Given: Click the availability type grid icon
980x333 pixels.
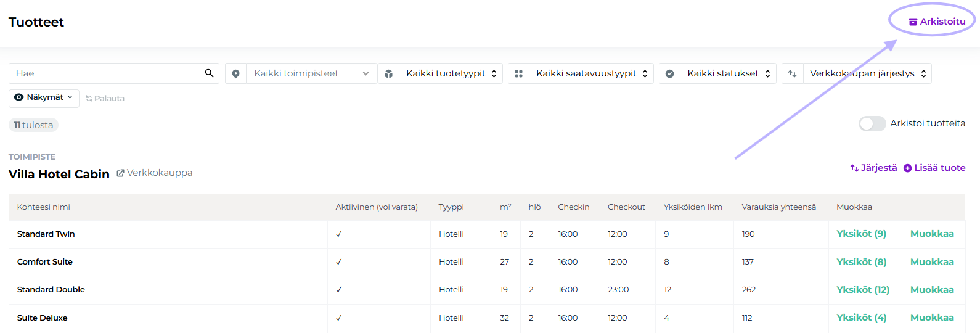Looking at the screenshot, I should [518, 73].
